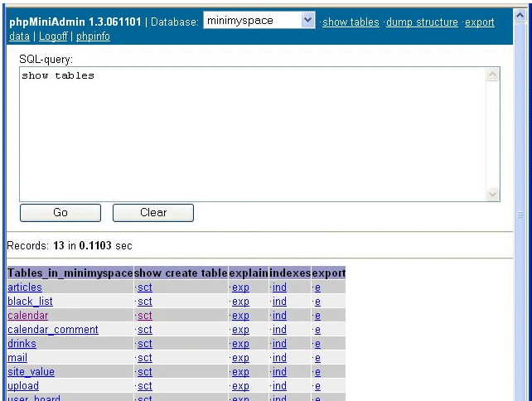Click the page scrollbar up arrow
Screen dimensions: 532x401
[520, 16]
